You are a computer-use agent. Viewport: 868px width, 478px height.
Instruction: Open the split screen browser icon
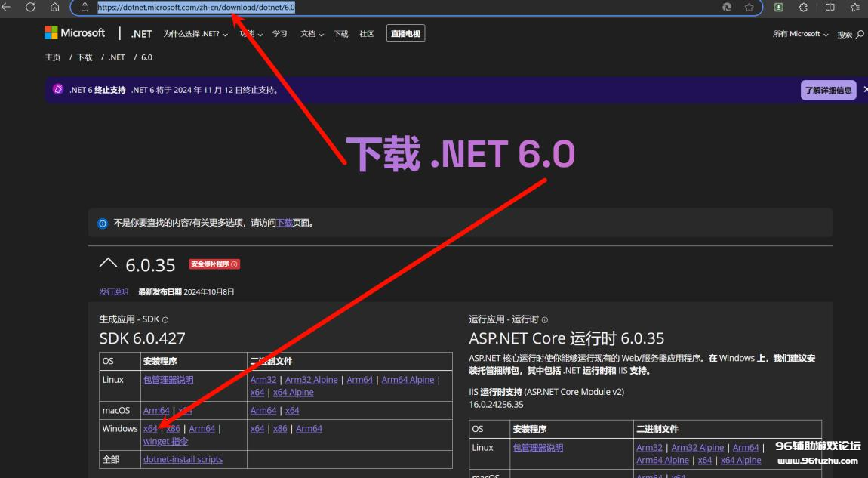pos(830,7)
